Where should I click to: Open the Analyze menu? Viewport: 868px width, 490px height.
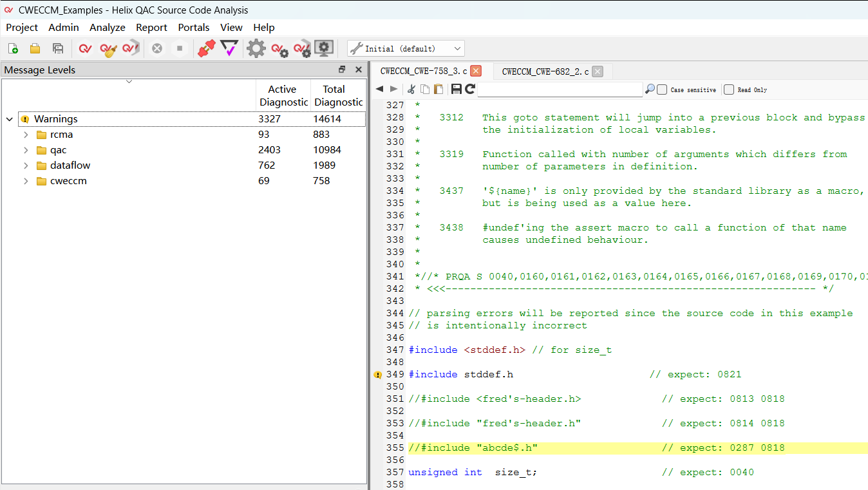click(x=107, y=28)
